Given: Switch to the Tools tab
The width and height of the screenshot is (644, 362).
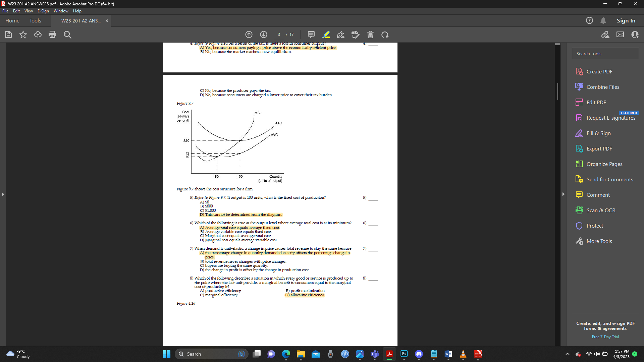Looking at the screenshot, I should tap(35, 20).
